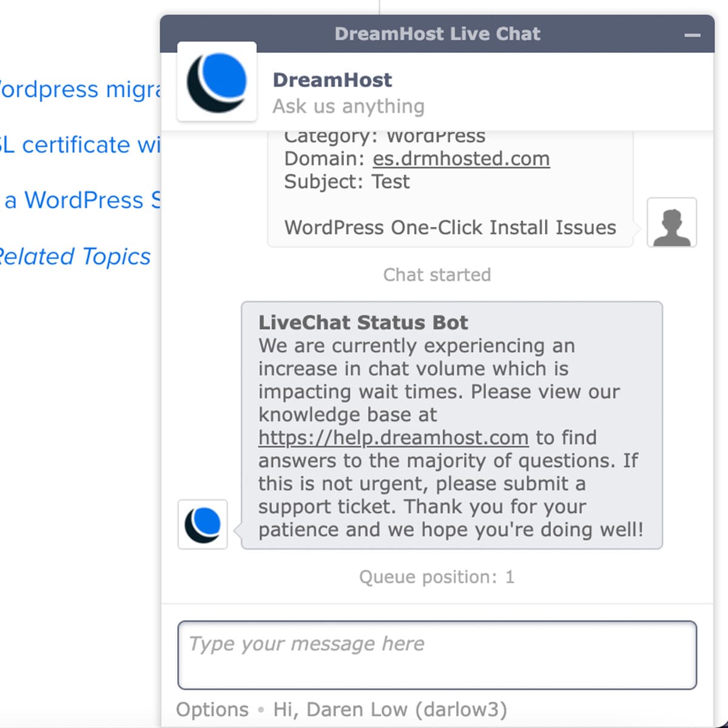The height and width of the screenshot is (728, 728).
Task: Click the 'Queue position: 1' text
Action: (x=437, y=577)
